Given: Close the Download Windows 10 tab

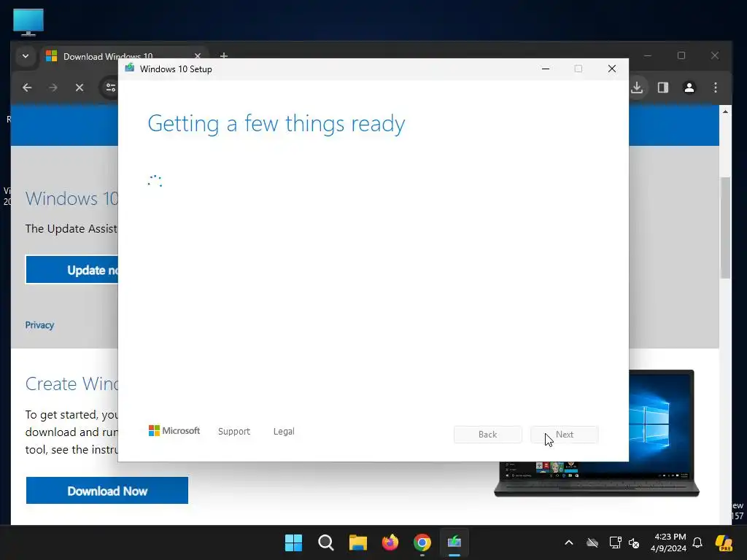Looking at the screenshot, I should tap(198, 56).
